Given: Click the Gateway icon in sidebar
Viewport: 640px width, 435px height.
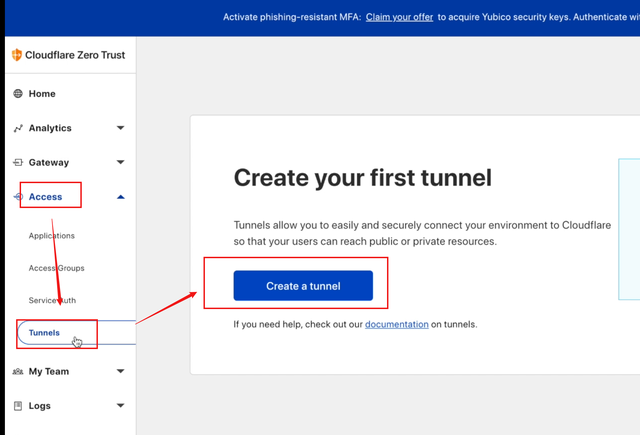Looking at the screenshot, I should pyautogui.click(x=18, y=162).
